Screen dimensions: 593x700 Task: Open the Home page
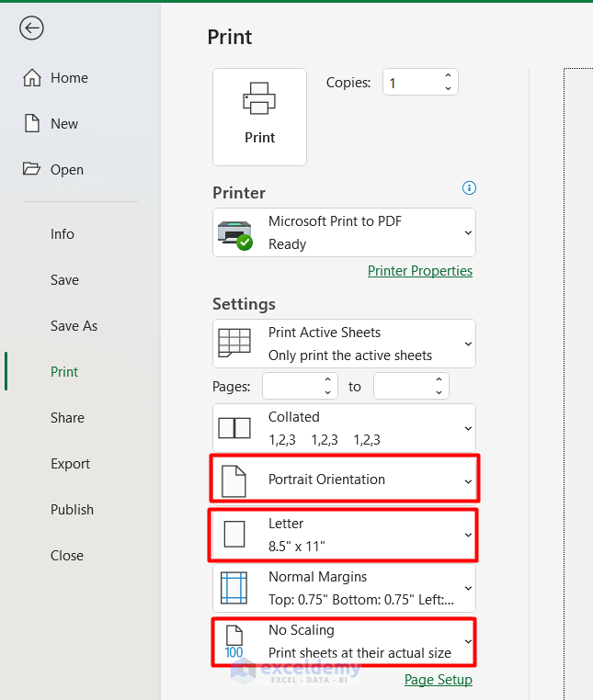tap(69, 78)
